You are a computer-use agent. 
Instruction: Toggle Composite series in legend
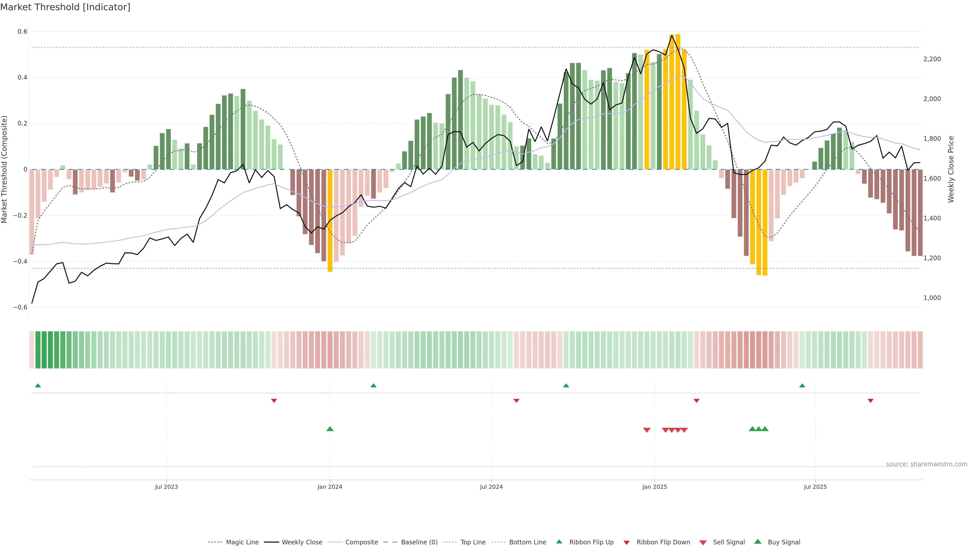coord(361,542)
